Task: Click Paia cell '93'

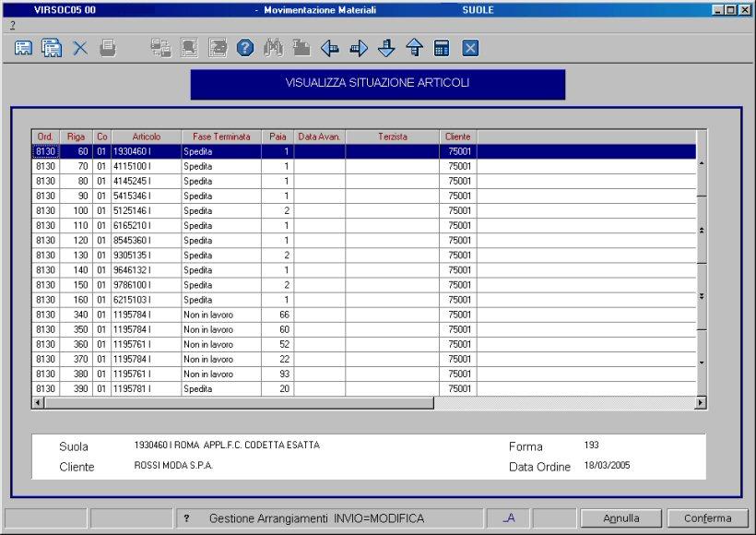Action: 278,374
